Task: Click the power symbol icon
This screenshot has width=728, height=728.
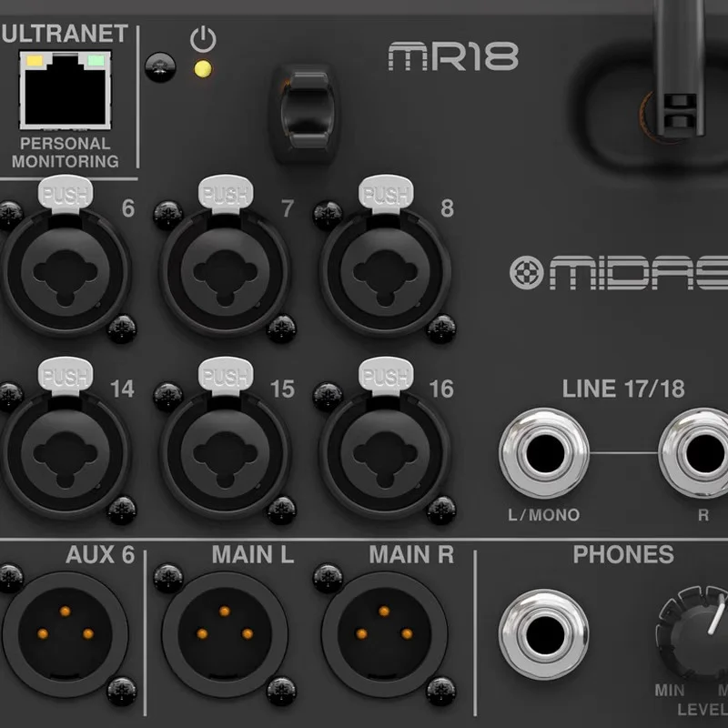Action: pyautogui.click(x=203, y=39)
